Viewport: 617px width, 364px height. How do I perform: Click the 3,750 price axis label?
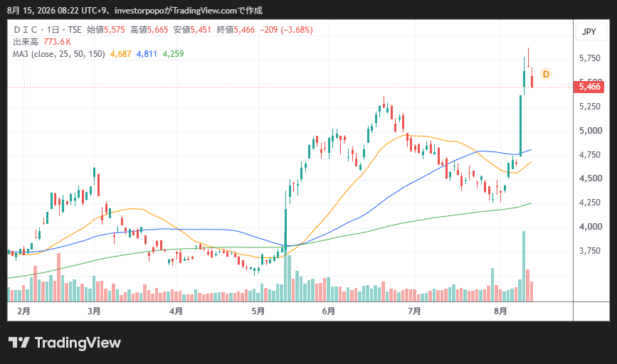tap(590, 251)
